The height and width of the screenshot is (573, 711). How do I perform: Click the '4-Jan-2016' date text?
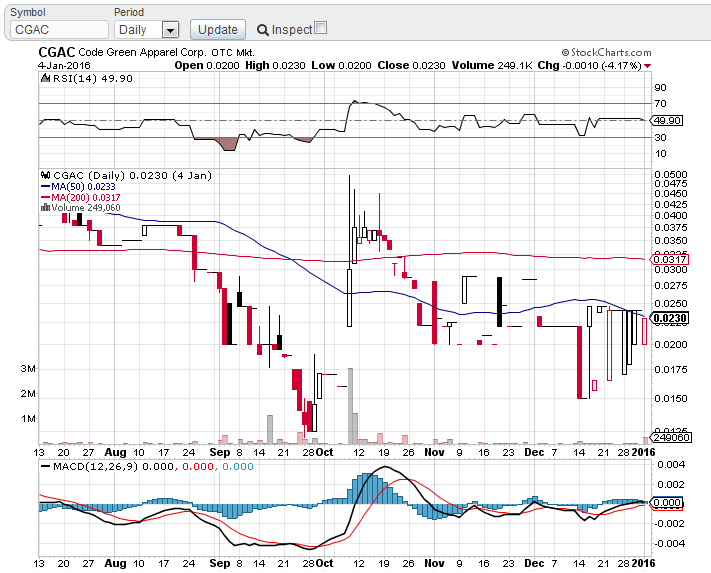pyautogui.click(x=64, y=66)
